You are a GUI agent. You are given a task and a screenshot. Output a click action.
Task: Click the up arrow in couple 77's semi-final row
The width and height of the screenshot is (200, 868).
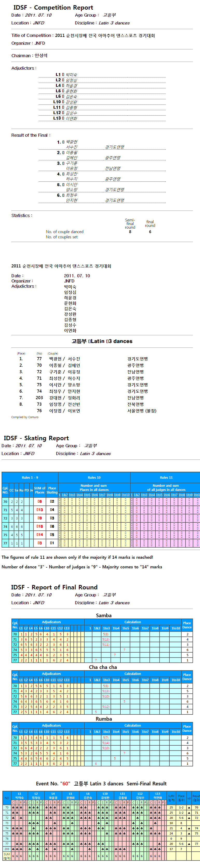point(189,844)
